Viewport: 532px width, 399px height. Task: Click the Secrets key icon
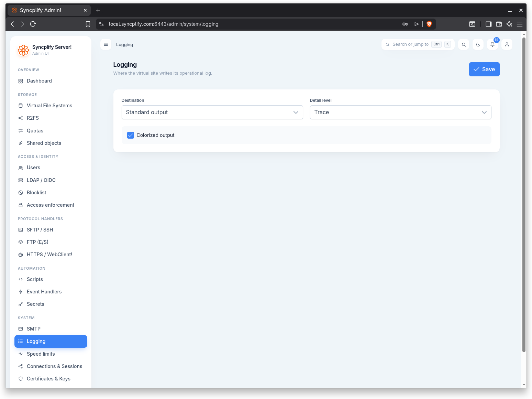[21, 304]
